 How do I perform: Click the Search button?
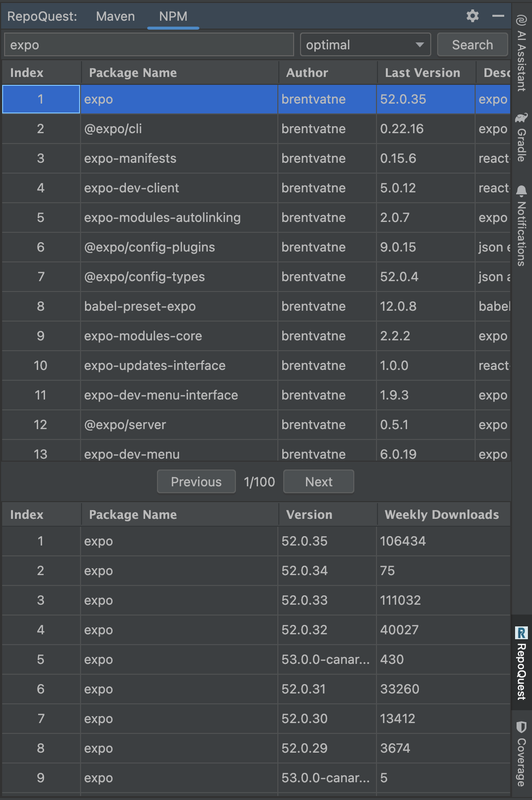click(472, 45)
